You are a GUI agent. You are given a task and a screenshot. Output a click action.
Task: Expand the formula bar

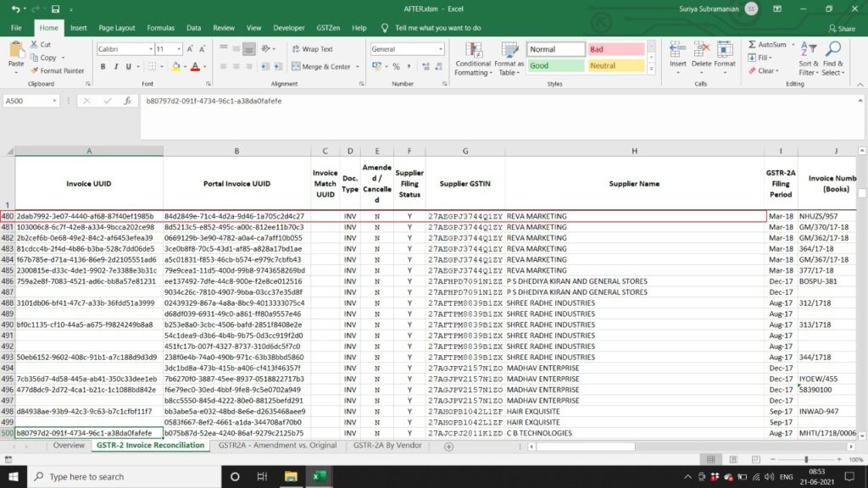pos(860,101)
